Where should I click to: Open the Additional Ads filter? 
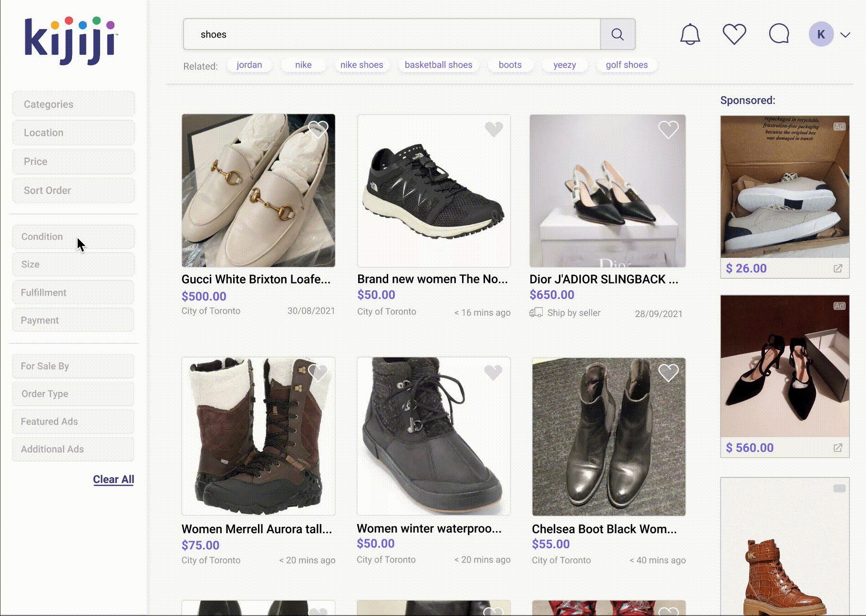(x=73, y=449)
